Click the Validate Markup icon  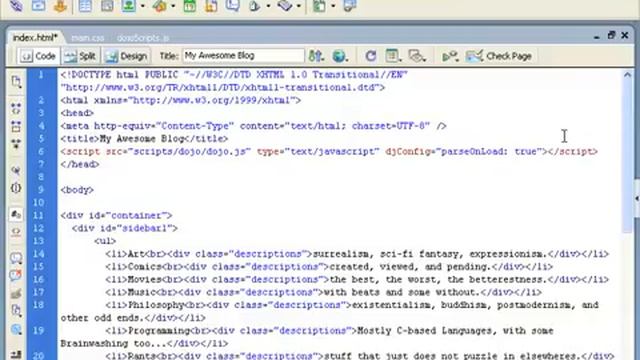click(x=451, y=56)
